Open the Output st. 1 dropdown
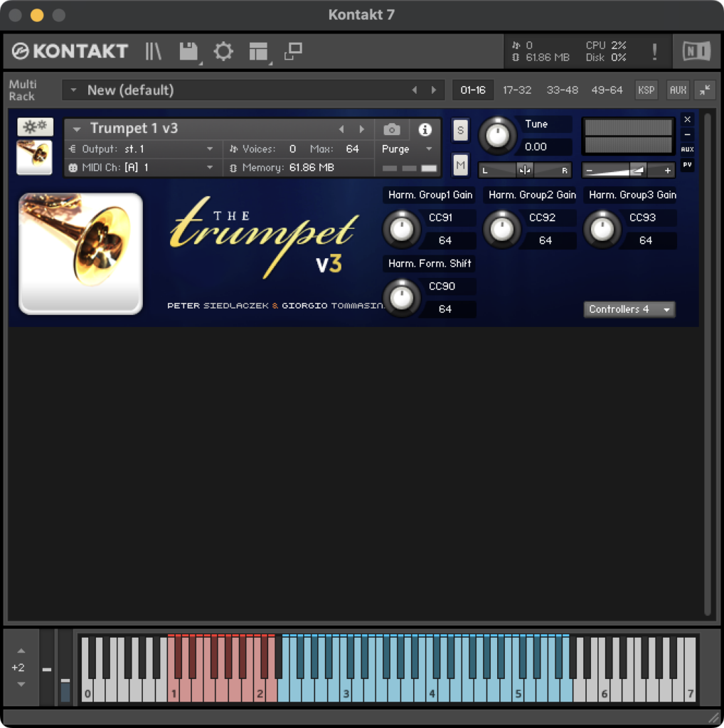 (x=142, y=149)
